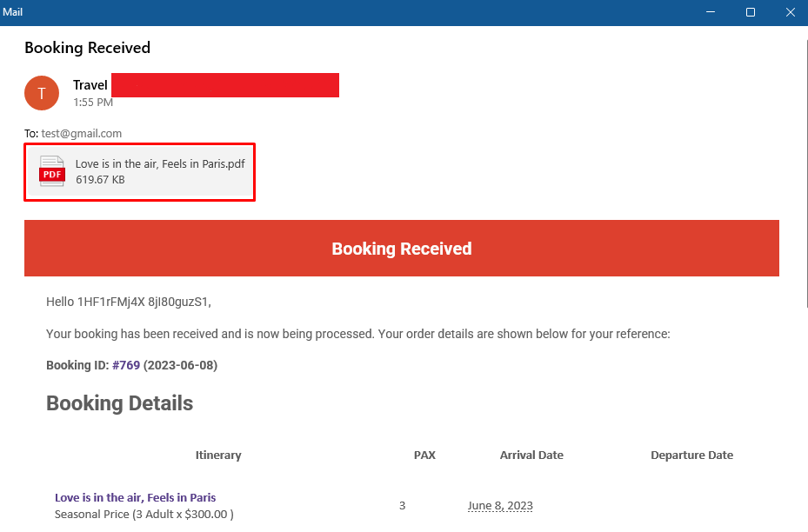Image resolution: width=808 pixels, height=532 pixels.
Task: Maximize the Mail window
Action: tap(751, 12)
